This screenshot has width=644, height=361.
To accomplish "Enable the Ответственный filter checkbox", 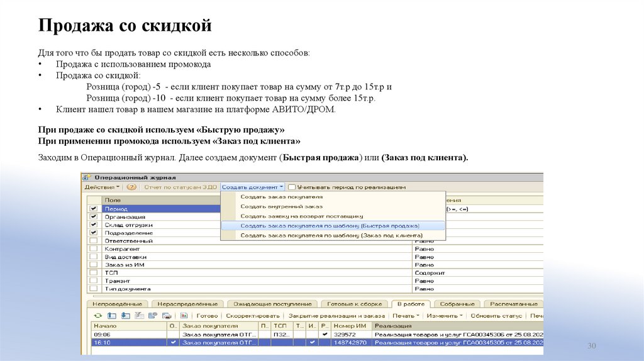I will point(94,241).
